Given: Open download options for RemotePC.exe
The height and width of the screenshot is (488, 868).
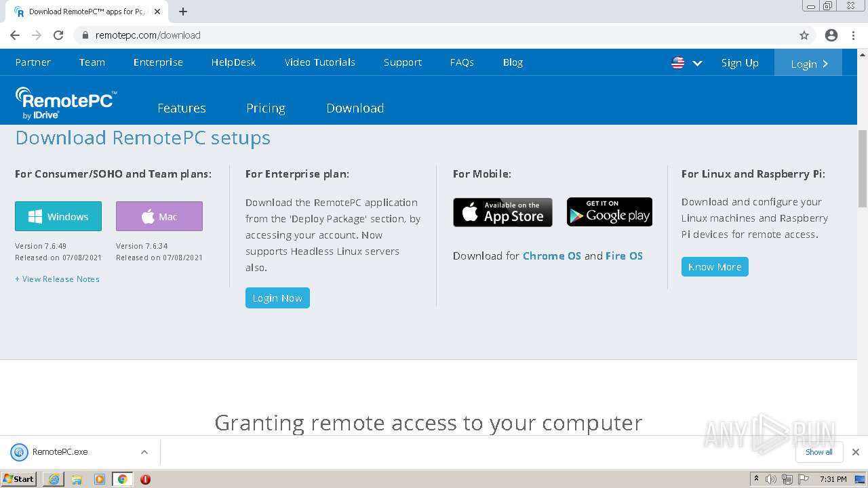Looking at the screenshot, I should pyautogui.click(x=144, y=452).
